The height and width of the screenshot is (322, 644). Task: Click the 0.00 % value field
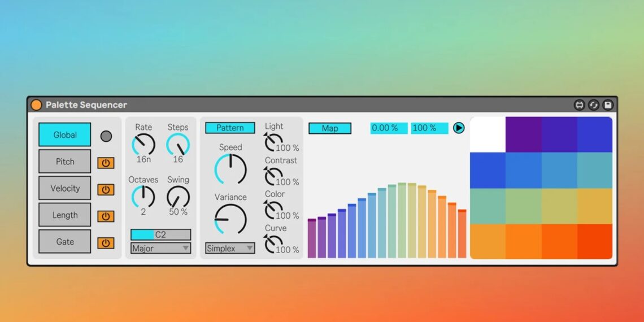coord(389,128)
